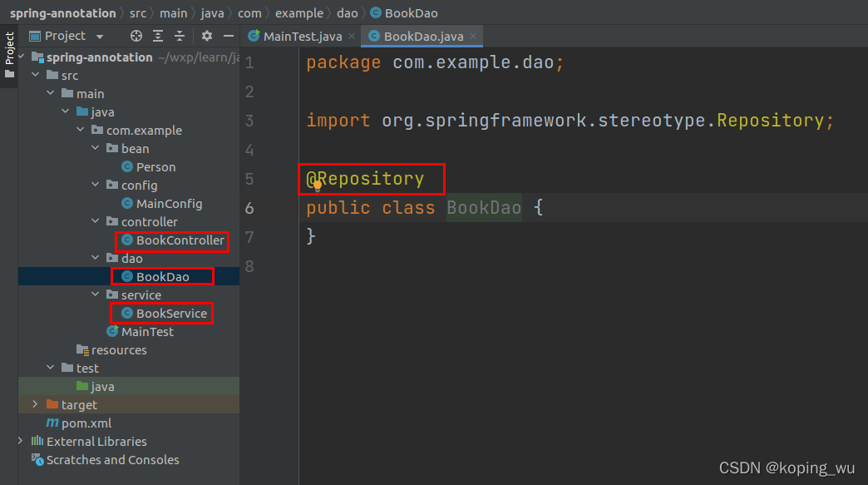Click the BookDao class name in code

pos(484,208)
